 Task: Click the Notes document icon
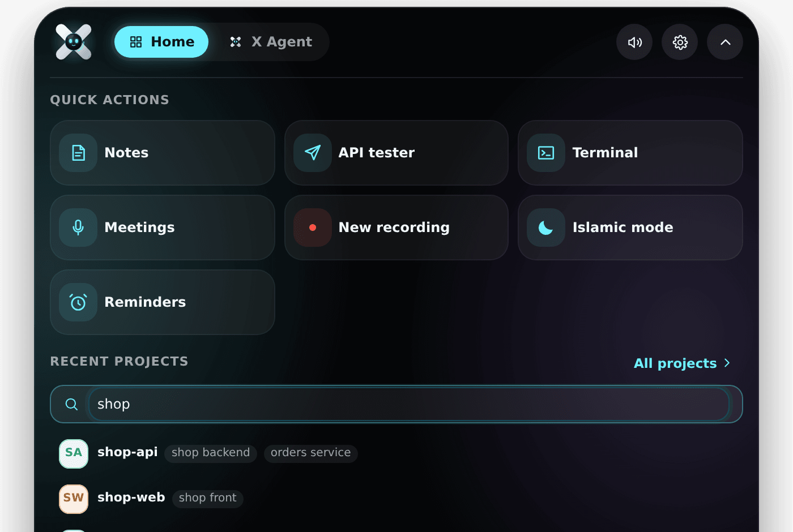pos(78,153)
